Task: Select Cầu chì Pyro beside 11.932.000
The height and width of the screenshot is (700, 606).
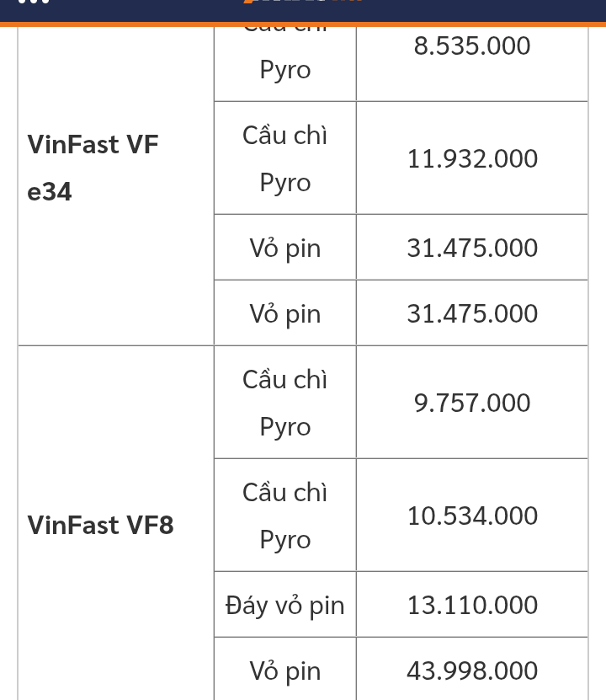Action: click(x=285, y=158)
